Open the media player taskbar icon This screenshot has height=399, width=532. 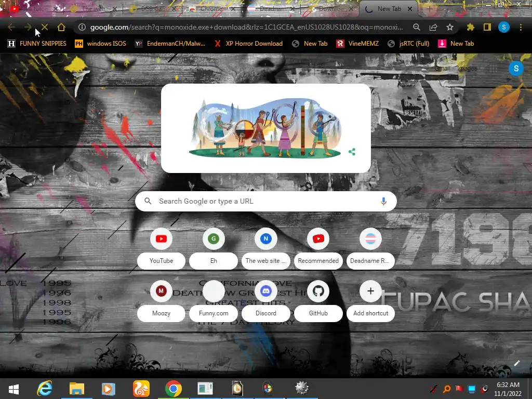coord(108,389)
